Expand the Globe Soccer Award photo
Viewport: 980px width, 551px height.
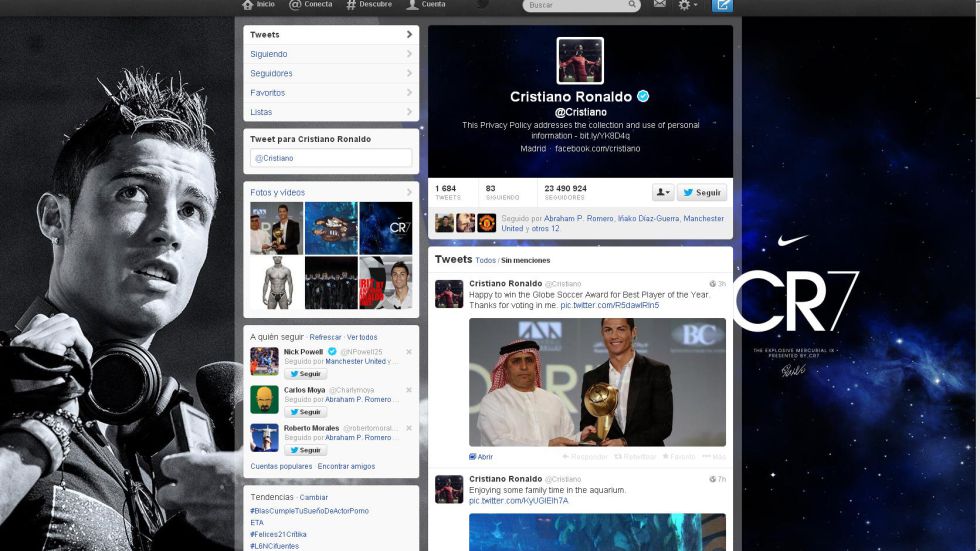(598, 382)
